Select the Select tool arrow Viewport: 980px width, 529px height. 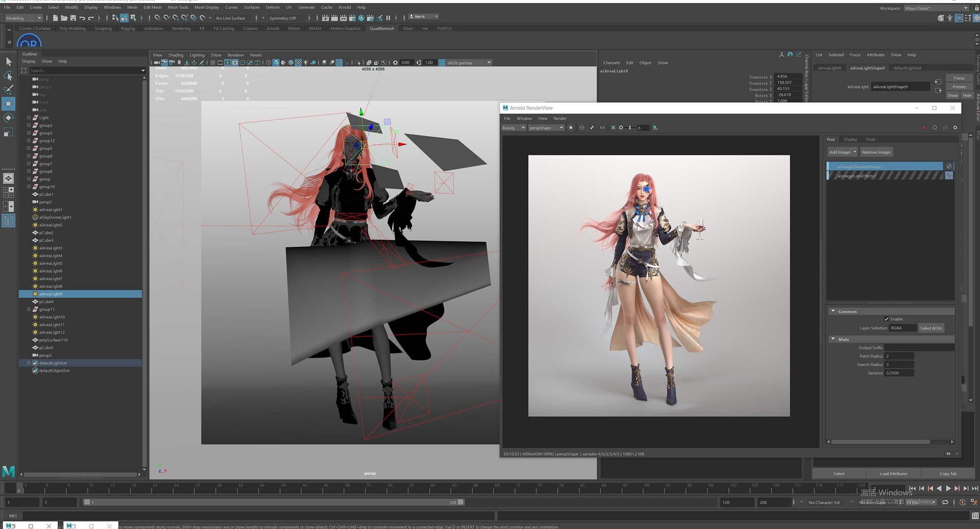[9, 62]
